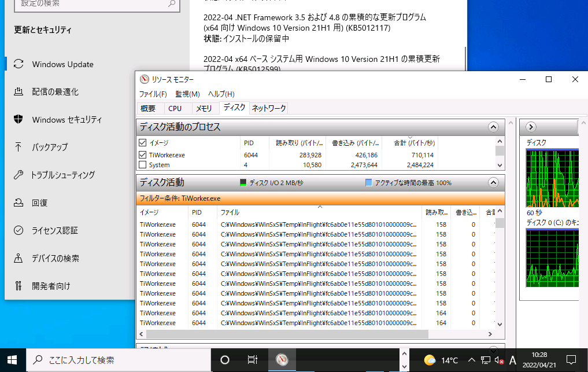The height and width of the screenshot is (372, 588).
Task: Open Windows セキュリティ in the settings sidebar
Action: (x=66, y=120)
